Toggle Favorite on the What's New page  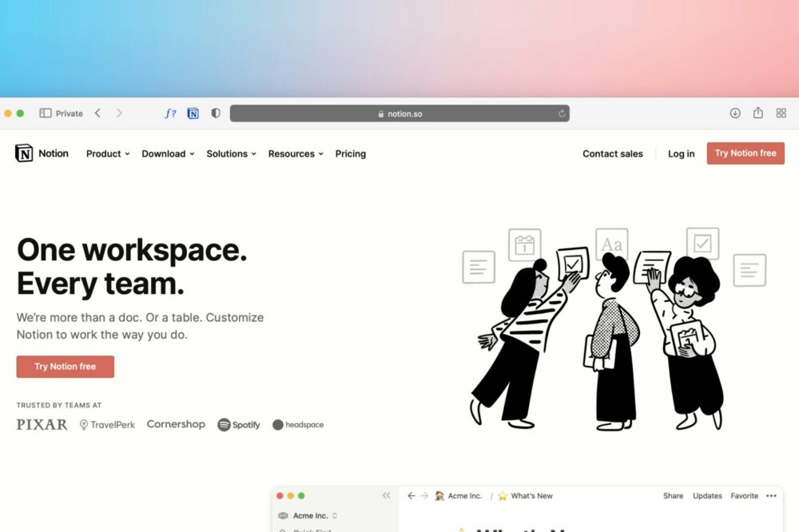pos(744,496)
